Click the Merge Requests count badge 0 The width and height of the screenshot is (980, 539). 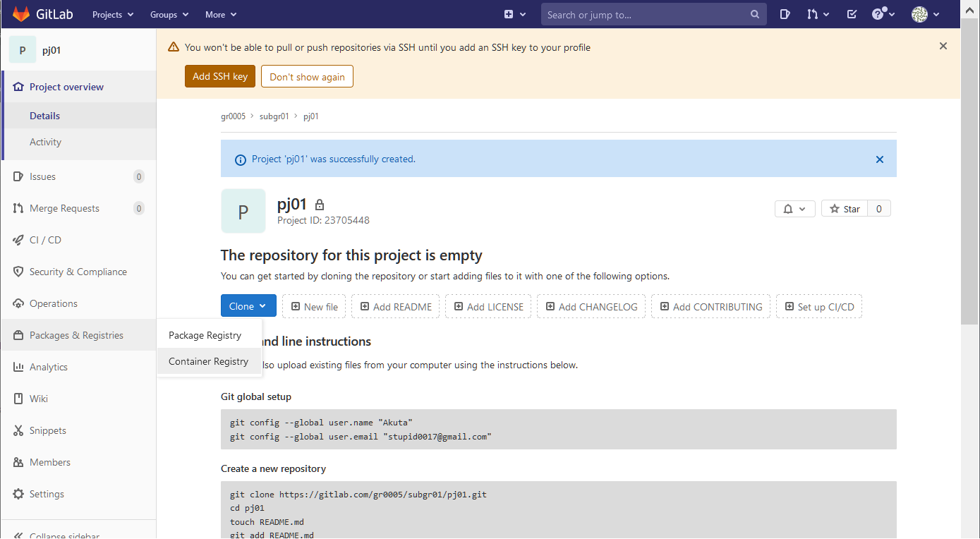tap(139, 208)
